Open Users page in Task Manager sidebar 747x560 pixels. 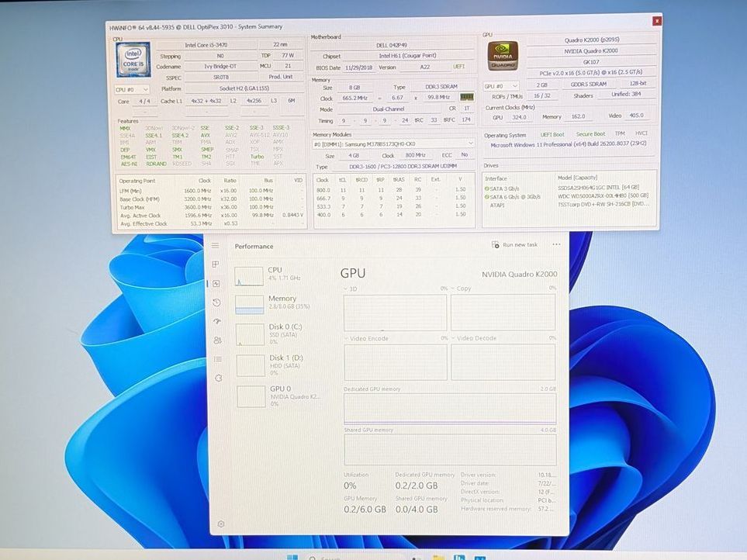point(218,340)
